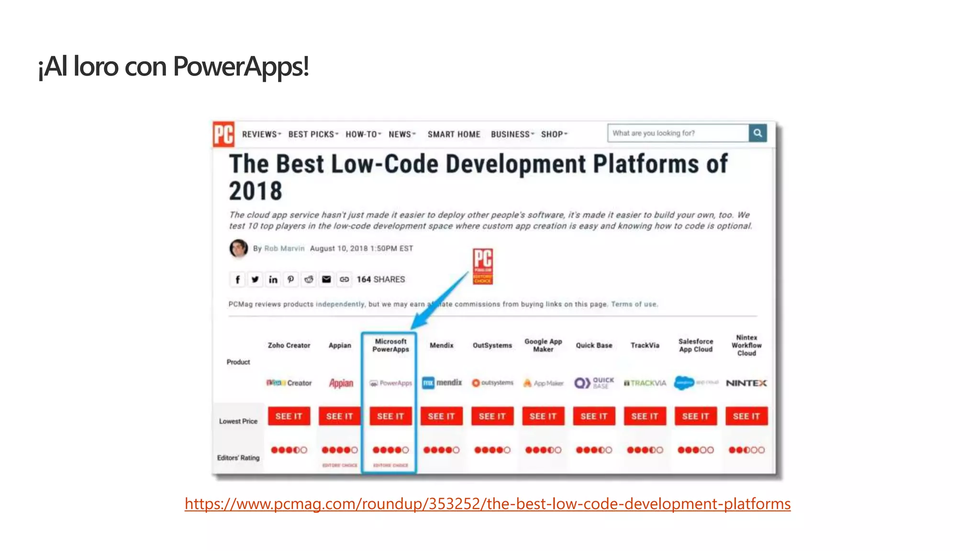The height and width of the screenshot is (551, 980).
Task: Click the article headline about Low-Code Platforms
Action: click(479, 177)
